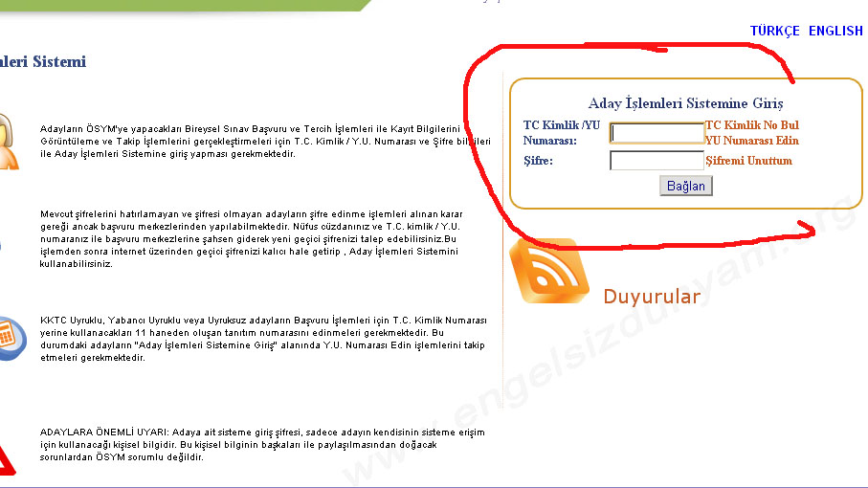The height and width of the screenshot is (488, 868).
Task: Click the blue calculator icon beside KKTC paragraph
Action: (12, 338)
